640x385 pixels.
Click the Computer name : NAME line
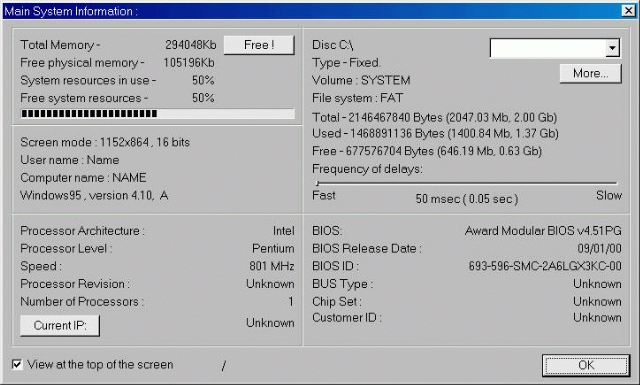pos(83,178)
